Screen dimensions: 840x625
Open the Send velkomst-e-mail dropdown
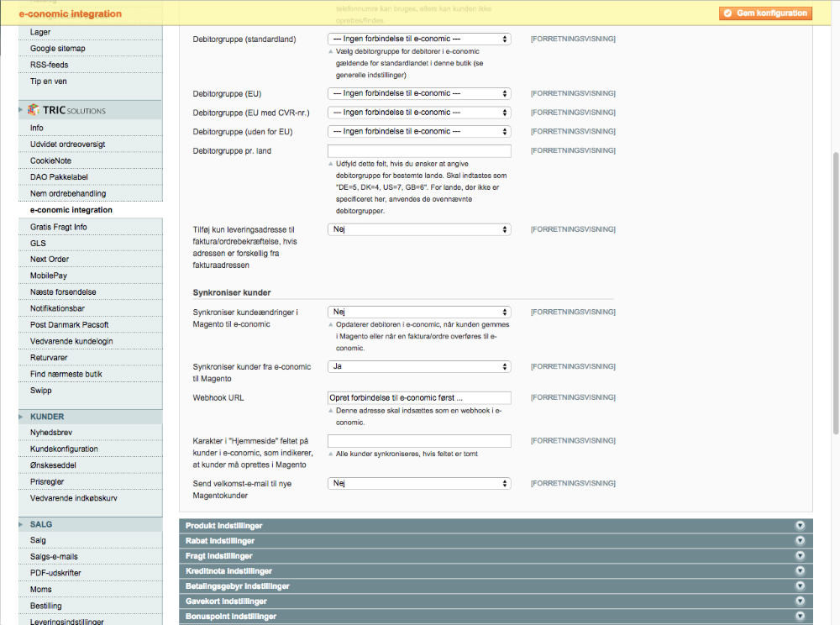point(418,483)
